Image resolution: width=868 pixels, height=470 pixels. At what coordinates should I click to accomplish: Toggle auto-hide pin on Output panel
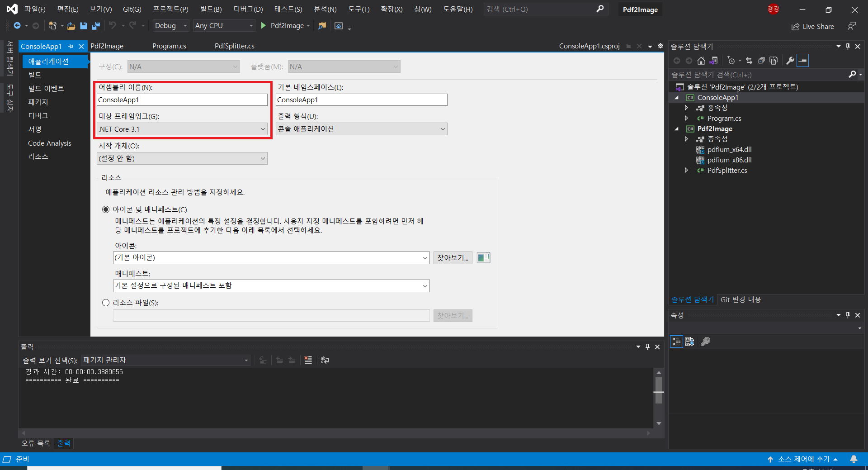(x=647, y=347)
